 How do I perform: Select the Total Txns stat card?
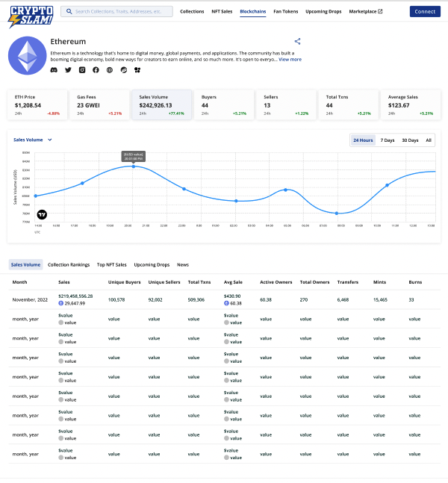(349, 105)
